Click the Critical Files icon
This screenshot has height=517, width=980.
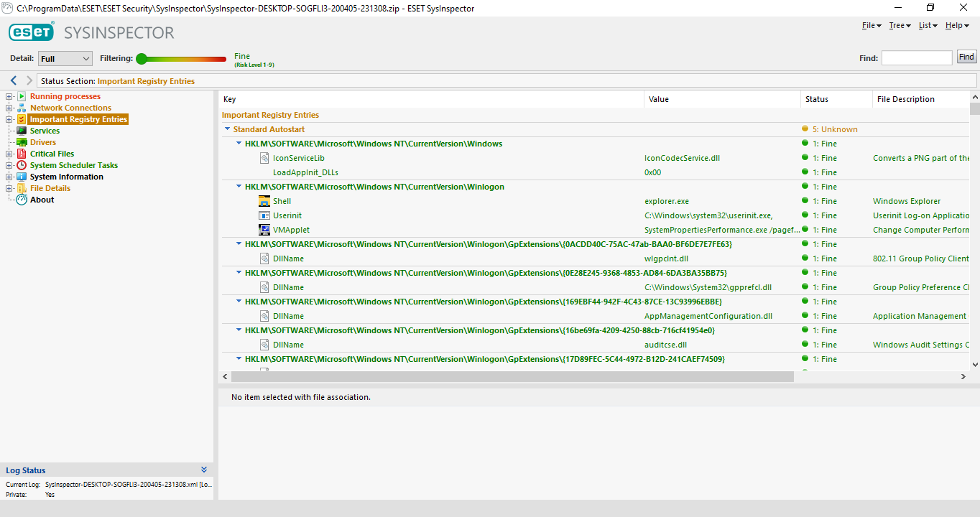[x=22, y=154]
